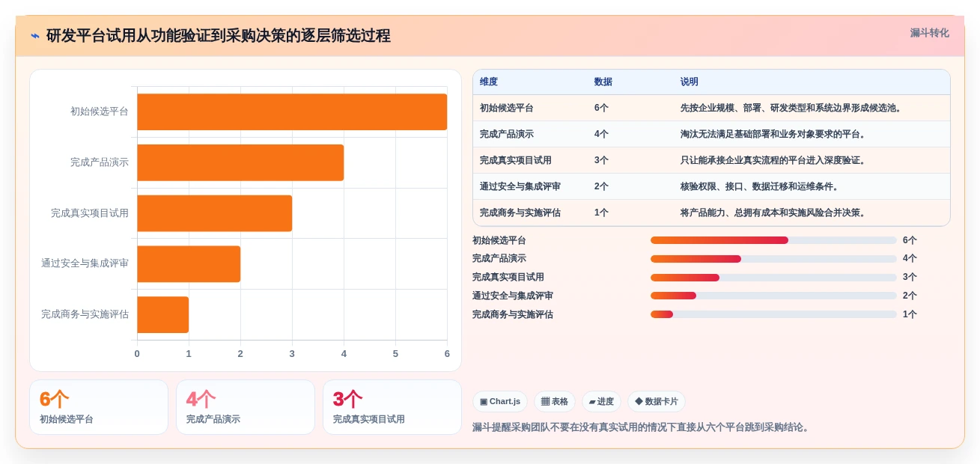Click progress list label 通过安全与集成评审
980x464 pixels.
513,296
